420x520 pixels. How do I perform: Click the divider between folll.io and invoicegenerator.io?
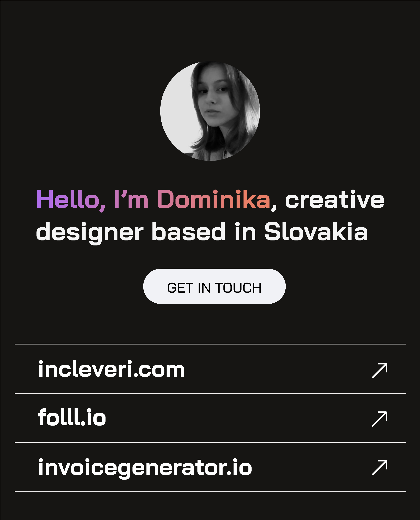210,442
